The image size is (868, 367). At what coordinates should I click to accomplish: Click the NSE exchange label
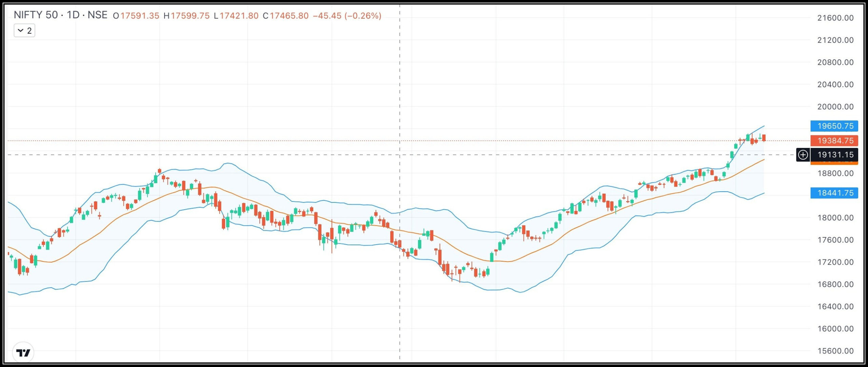click(97, 15)
